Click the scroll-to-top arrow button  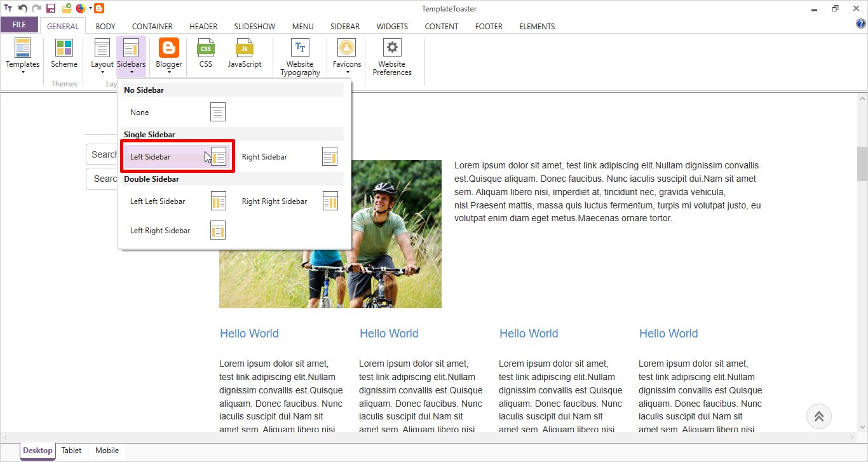[819, 416]
